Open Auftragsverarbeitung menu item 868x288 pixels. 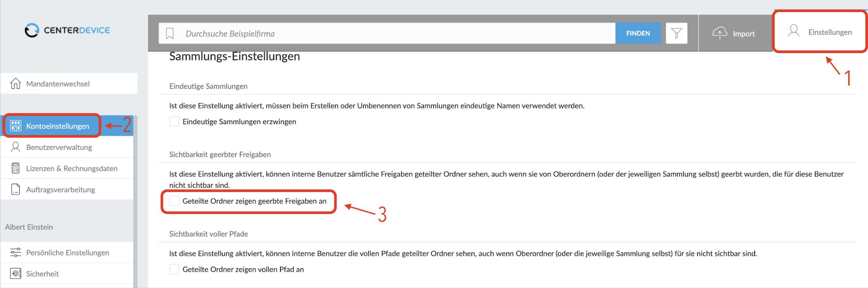click(x=67, y=189)
